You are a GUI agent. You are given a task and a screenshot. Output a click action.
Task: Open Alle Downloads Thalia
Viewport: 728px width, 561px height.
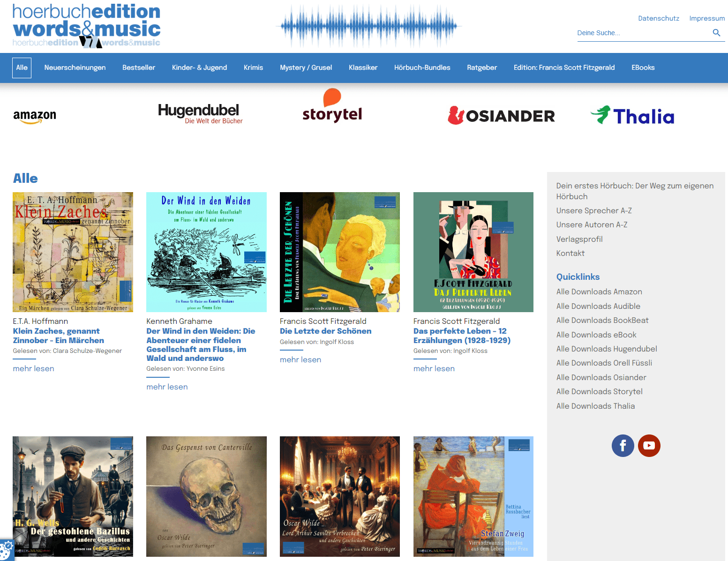pos(596,406)
